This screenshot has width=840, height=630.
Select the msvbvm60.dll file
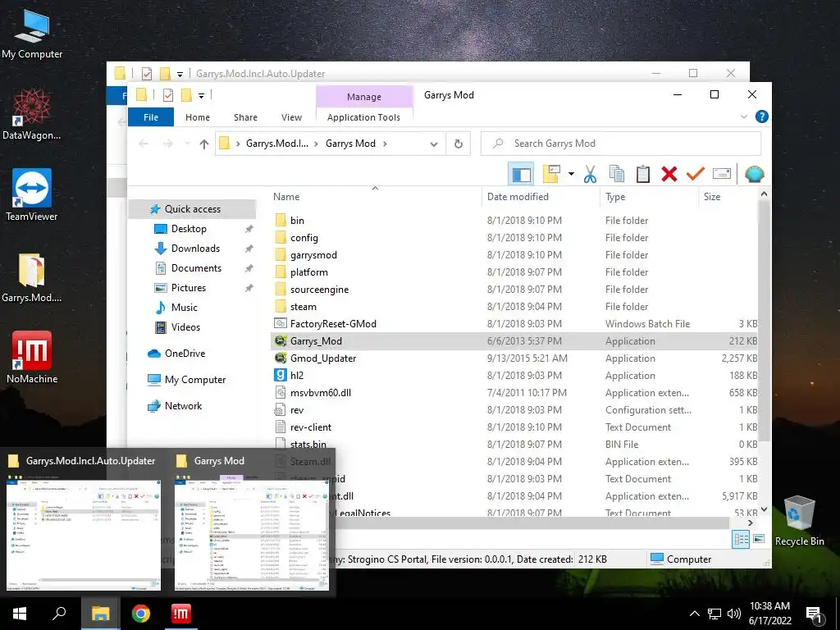pos(321,393)
